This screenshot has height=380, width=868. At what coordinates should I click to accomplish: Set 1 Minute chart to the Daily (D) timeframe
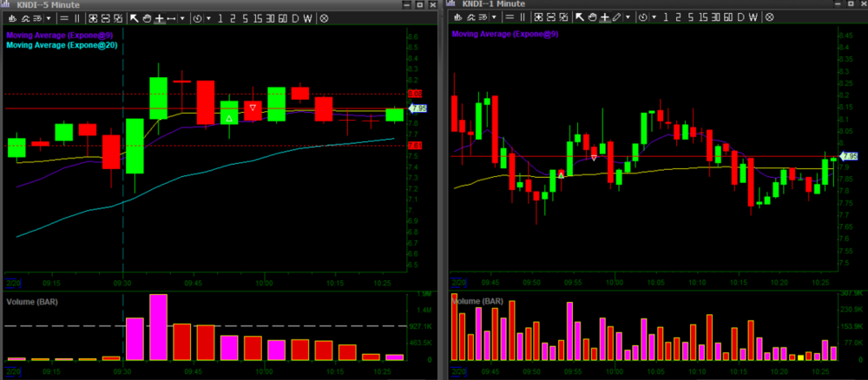click(x=740, y=17)
